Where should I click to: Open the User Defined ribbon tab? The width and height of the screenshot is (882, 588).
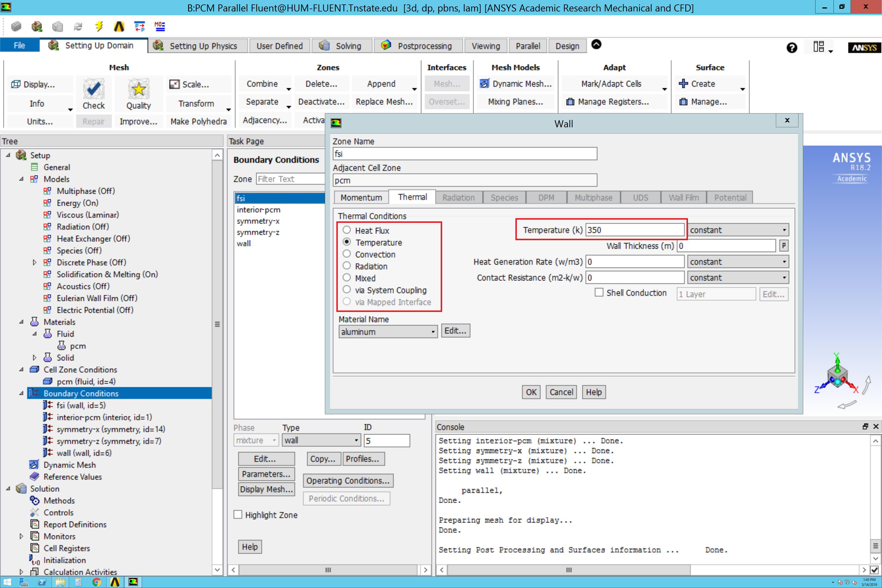pos(279,46)
